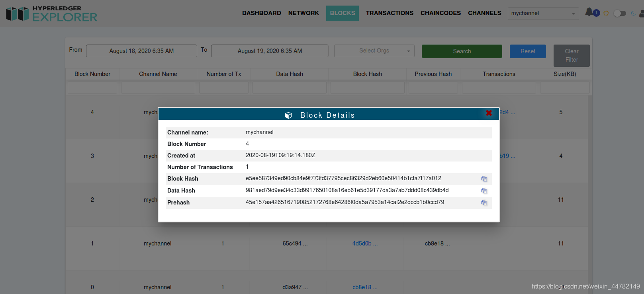Click data hash 65c494 in block 1 row
The width and height of the screenshot is (644, 294).
tap(295, 243)
